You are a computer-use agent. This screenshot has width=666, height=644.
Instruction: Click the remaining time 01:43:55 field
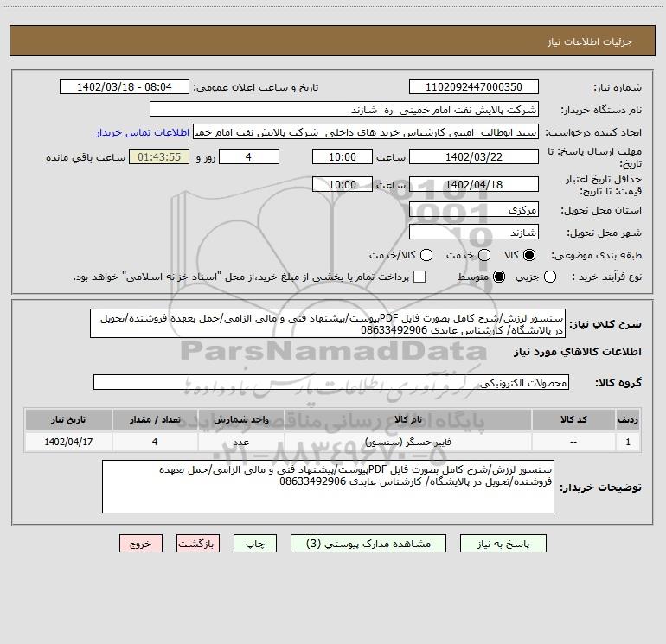(159, 156)
